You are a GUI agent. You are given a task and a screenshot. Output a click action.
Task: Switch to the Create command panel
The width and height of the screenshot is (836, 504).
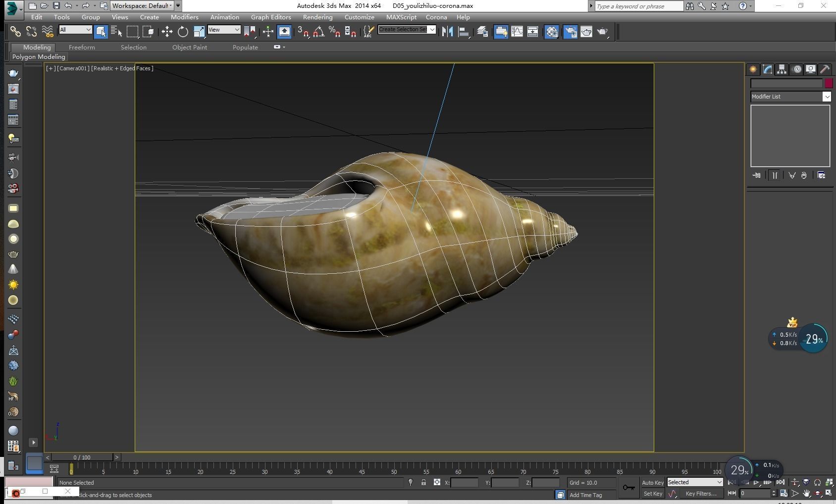coord(753,69)
